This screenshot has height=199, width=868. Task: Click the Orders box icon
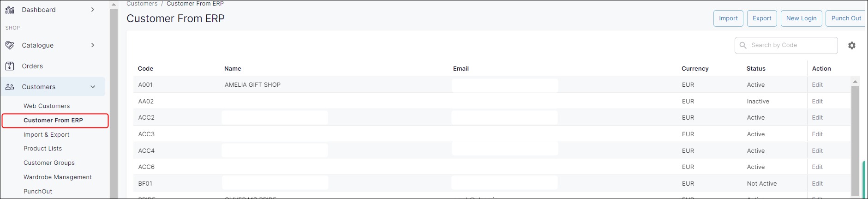[x=10, y=66]
